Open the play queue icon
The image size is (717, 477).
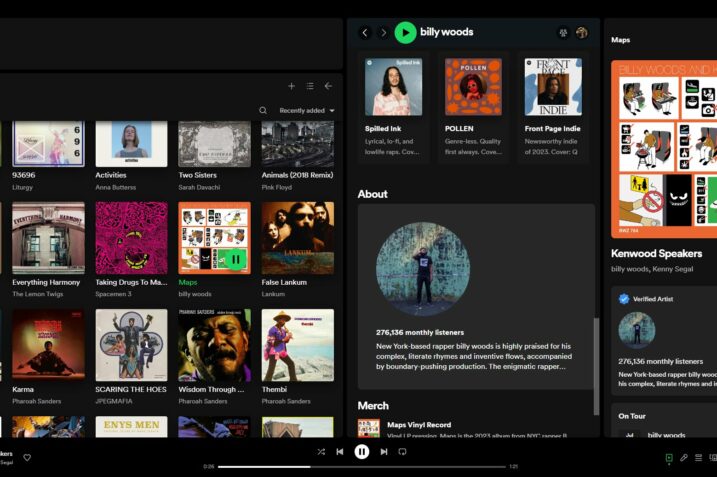coord(698,458)
